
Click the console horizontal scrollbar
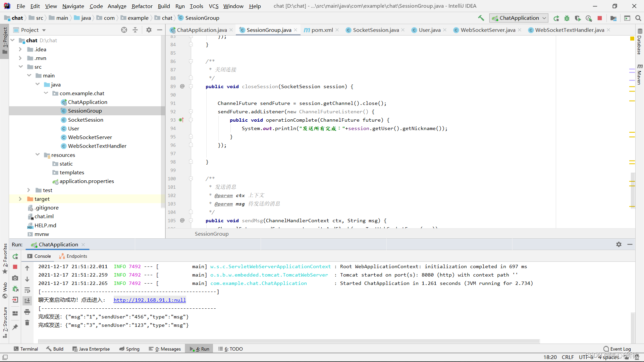289,341
